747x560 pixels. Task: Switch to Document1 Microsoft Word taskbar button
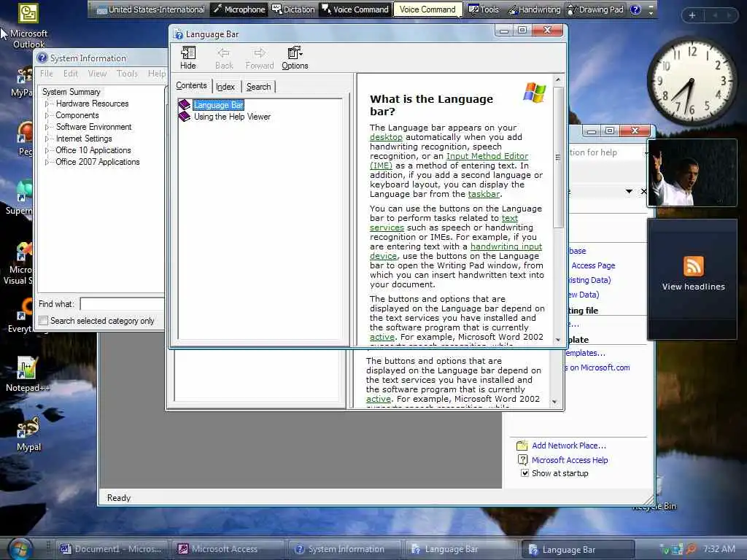coord(112,549)
